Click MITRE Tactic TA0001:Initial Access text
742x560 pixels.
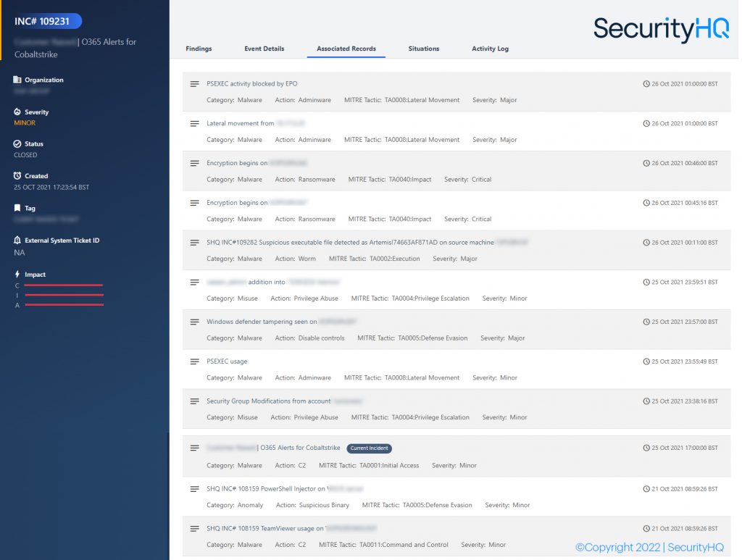tap(369, 465)
